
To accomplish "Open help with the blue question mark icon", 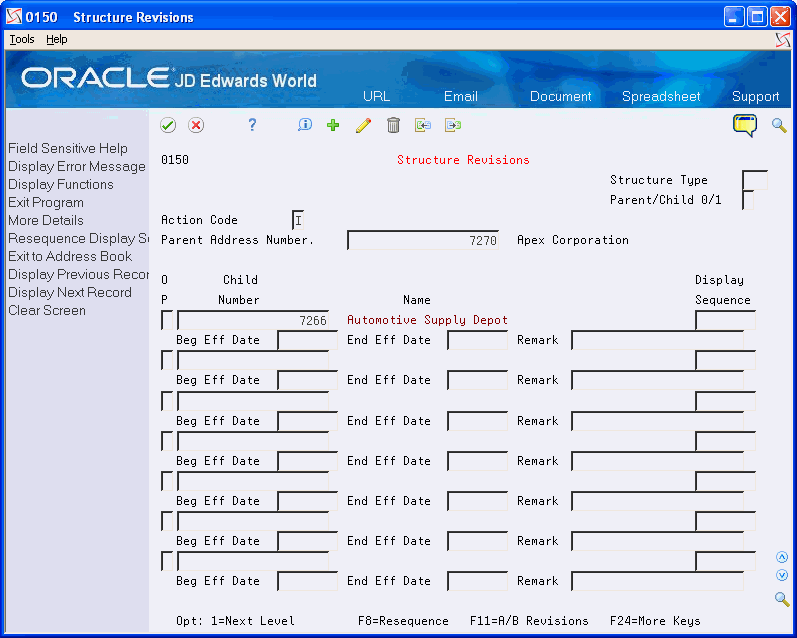I will [x=252, y=125].
